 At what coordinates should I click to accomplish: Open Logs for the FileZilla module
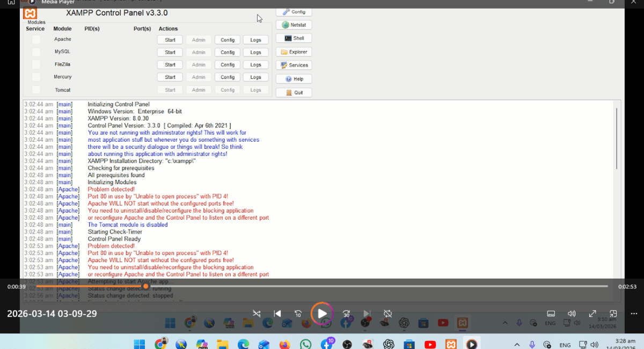pos(256,64)
